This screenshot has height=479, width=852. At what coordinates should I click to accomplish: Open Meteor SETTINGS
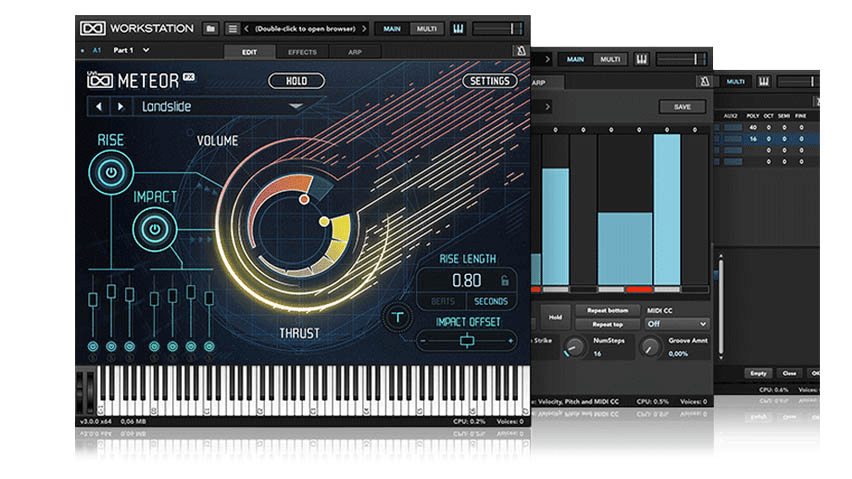click(490, 81)
